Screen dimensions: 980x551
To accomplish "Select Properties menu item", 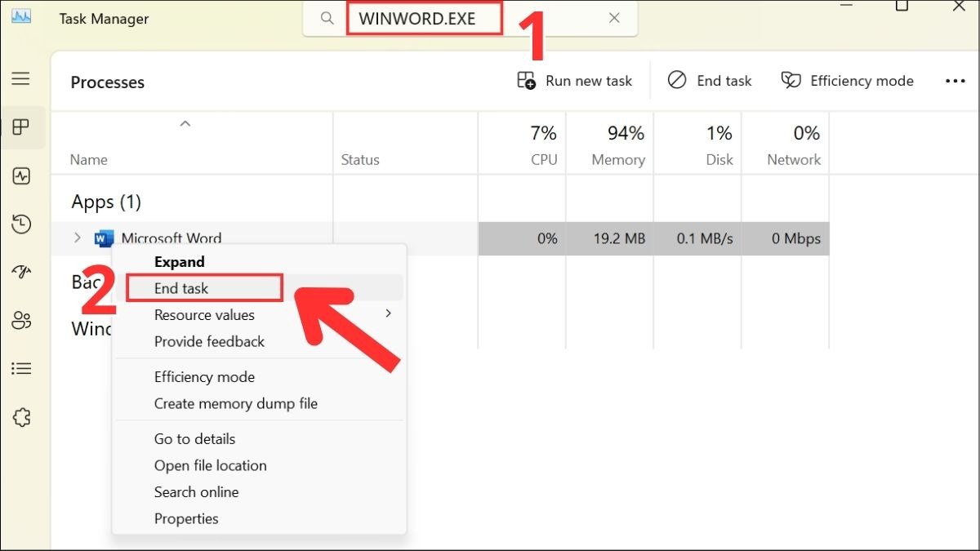I will [260, 518].
